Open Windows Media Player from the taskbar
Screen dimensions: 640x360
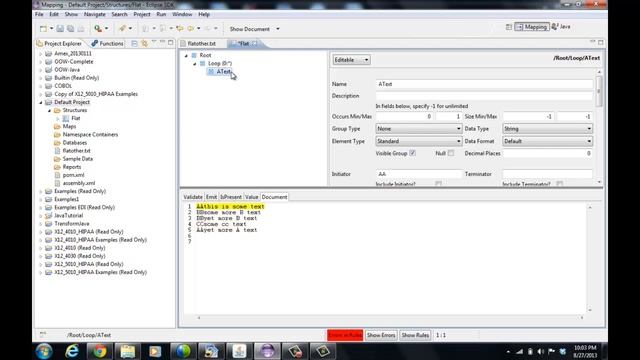(155, 351)
